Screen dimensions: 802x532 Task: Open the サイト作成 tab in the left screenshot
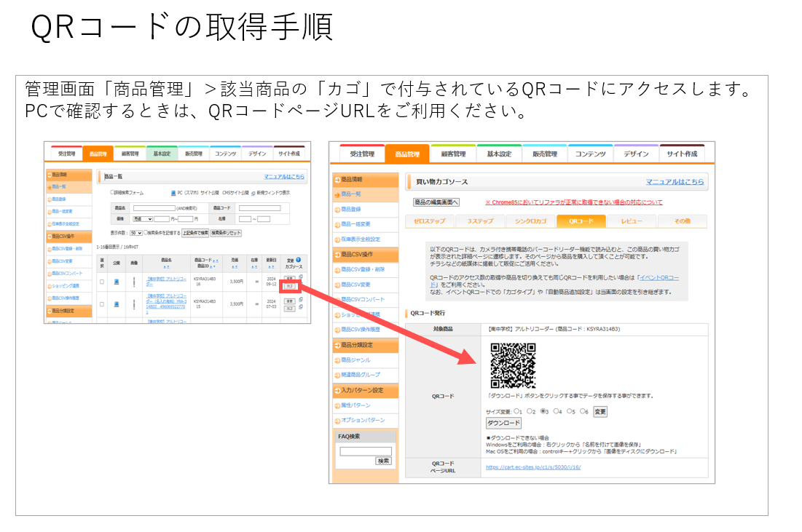point(289,154)
